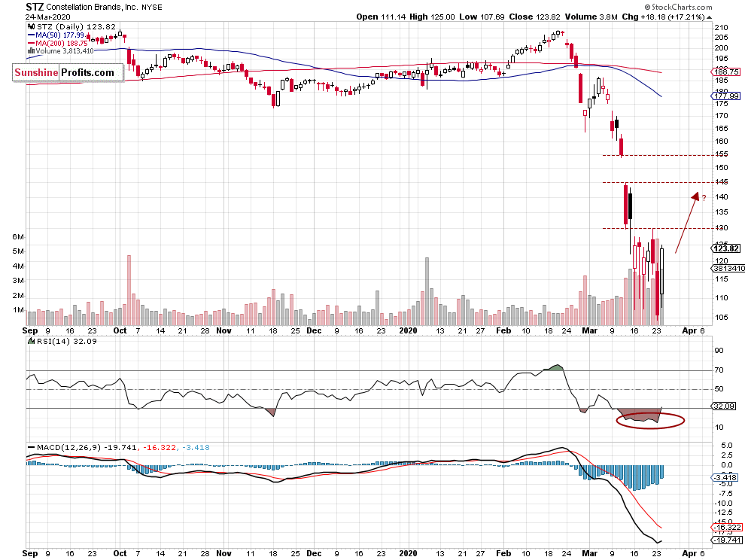Click the -19.741 MACD tag on right axis
The height and width of the screenshot is (560, 745).
coord(726,540)
